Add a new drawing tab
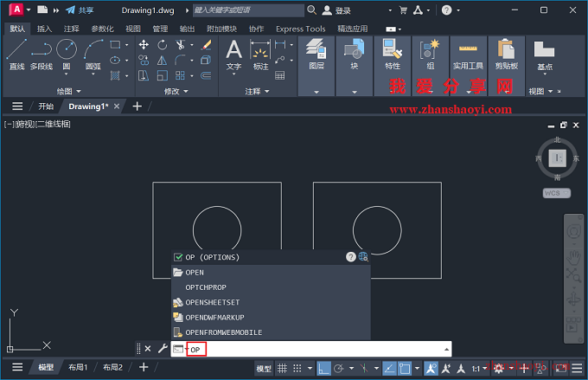This screenshot has height=380, width=588. coord(137,106)
